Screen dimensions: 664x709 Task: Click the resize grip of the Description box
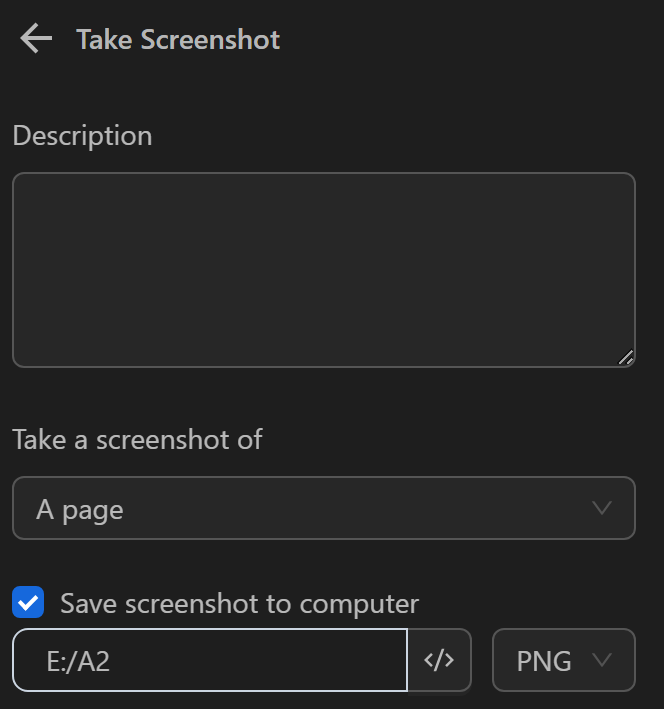(626, 357)
